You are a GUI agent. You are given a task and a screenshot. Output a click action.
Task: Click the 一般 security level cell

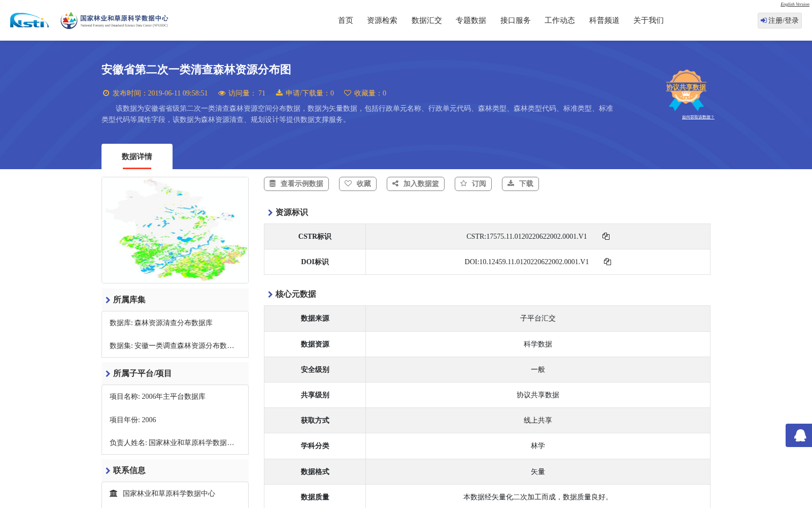(x=538, y=369)
